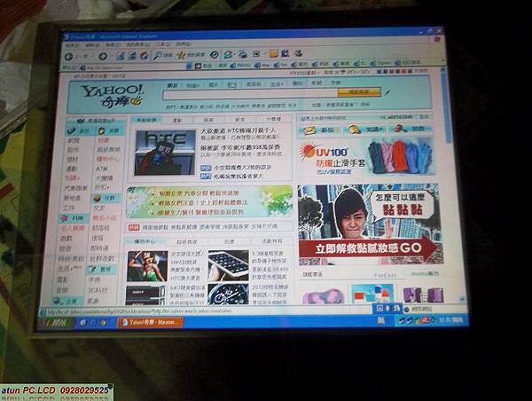Click the mail envelope icon in Yahoo services

[309, 130]
